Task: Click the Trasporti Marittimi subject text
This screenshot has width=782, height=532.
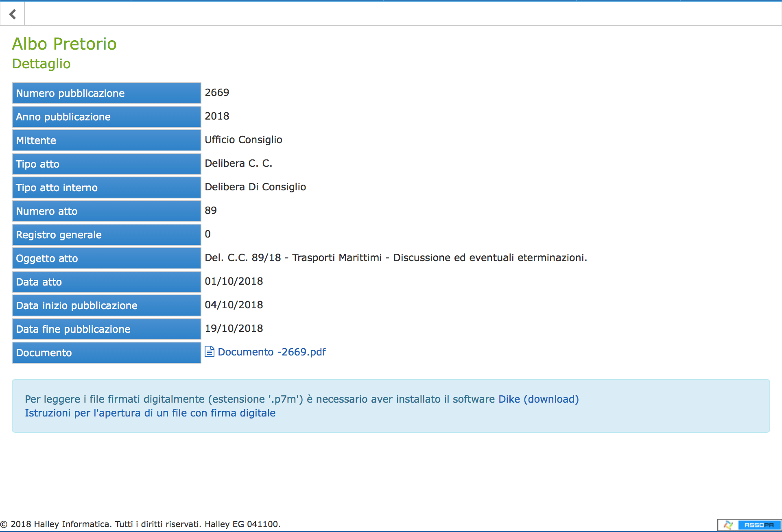Action: [396, 257]
